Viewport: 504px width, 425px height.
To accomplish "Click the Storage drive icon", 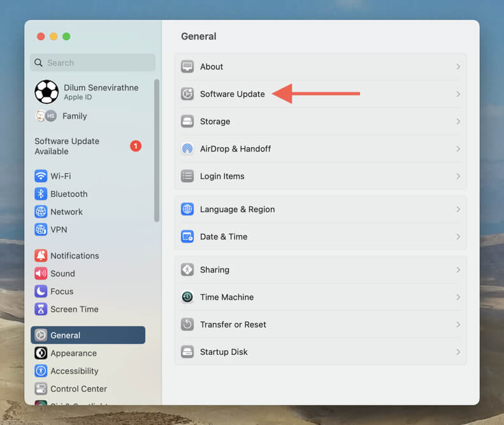I will pyautogui.click(x=187, y=121).
